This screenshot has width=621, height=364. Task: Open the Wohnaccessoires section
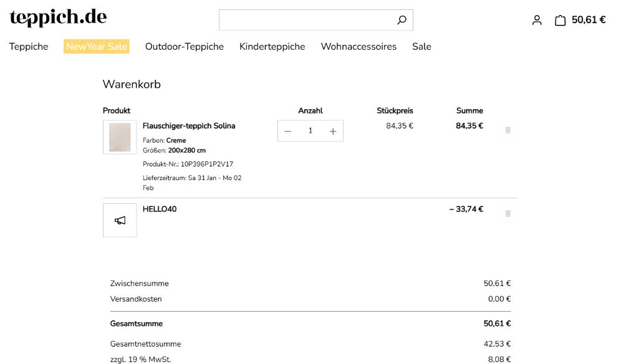tap(359, 46)
